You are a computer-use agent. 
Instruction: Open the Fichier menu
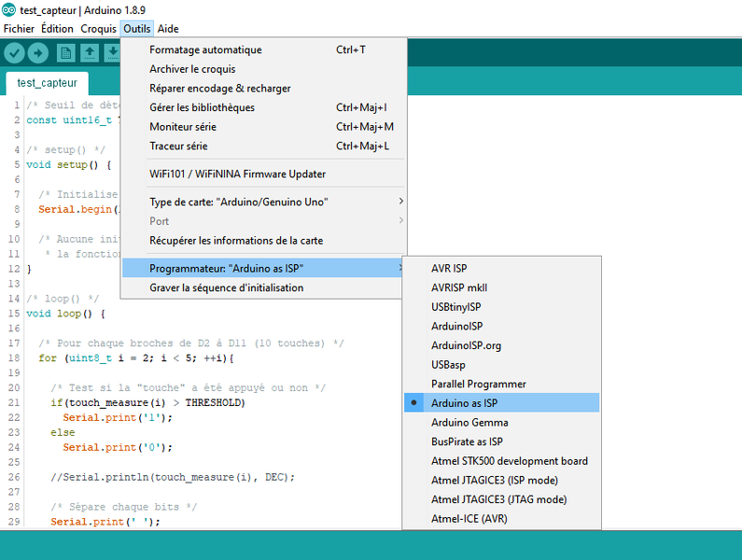tap(20, 29)
